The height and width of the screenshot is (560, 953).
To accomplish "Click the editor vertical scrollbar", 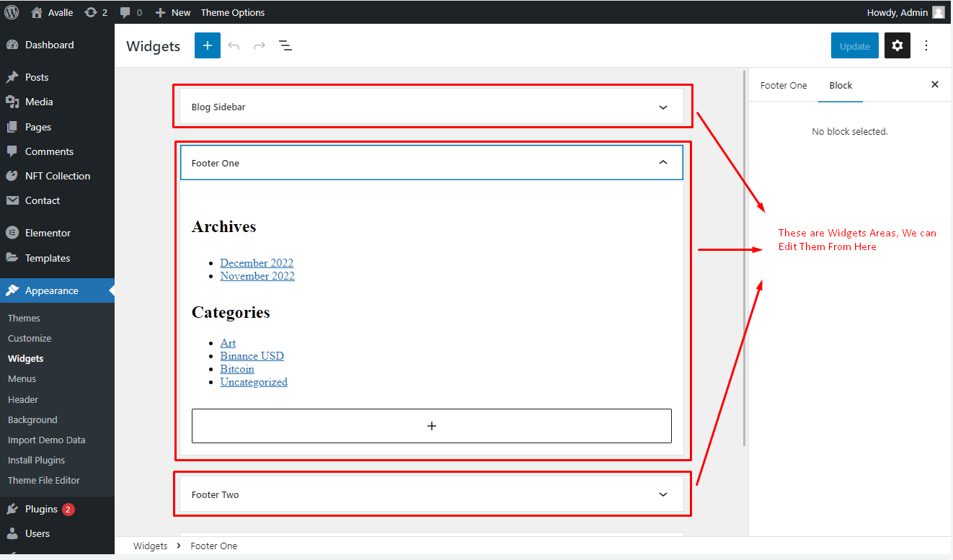I will (744, 258).
